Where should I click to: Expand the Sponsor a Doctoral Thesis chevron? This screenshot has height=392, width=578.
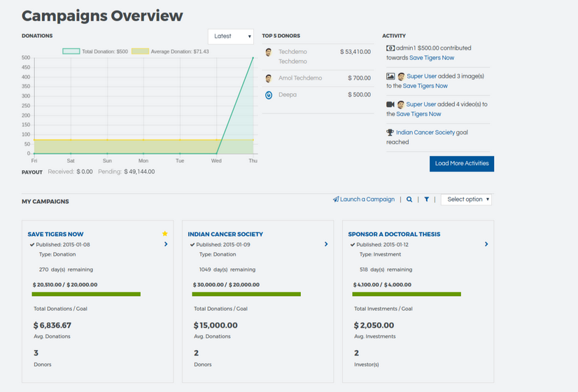[x=486, y=244]
